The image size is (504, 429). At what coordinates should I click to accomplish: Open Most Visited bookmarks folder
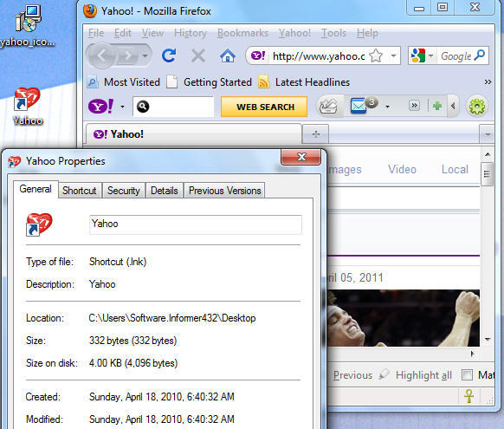(x=124, y=82)
